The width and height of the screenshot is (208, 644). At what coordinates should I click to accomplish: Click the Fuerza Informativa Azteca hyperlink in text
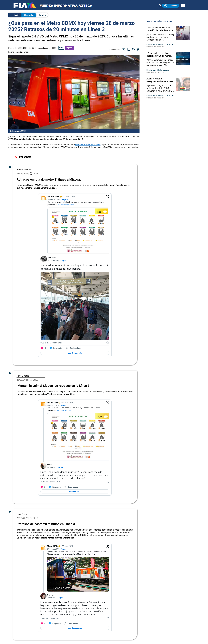point(88,145)
